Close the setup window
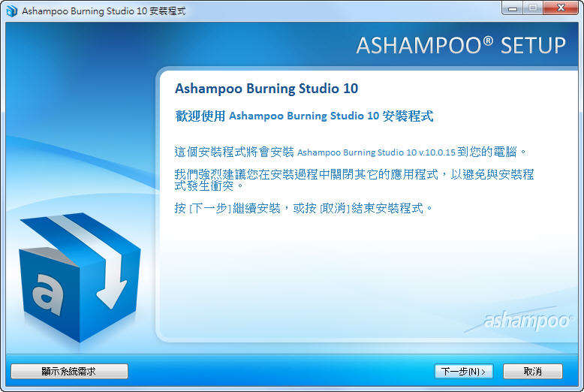The image size is (584, 392). point(561,8)
